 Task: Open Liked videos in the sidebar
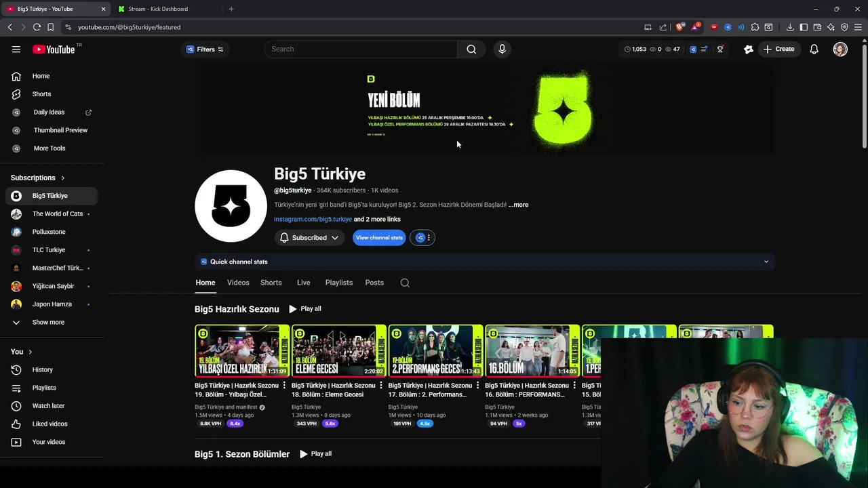pos(52,424)
